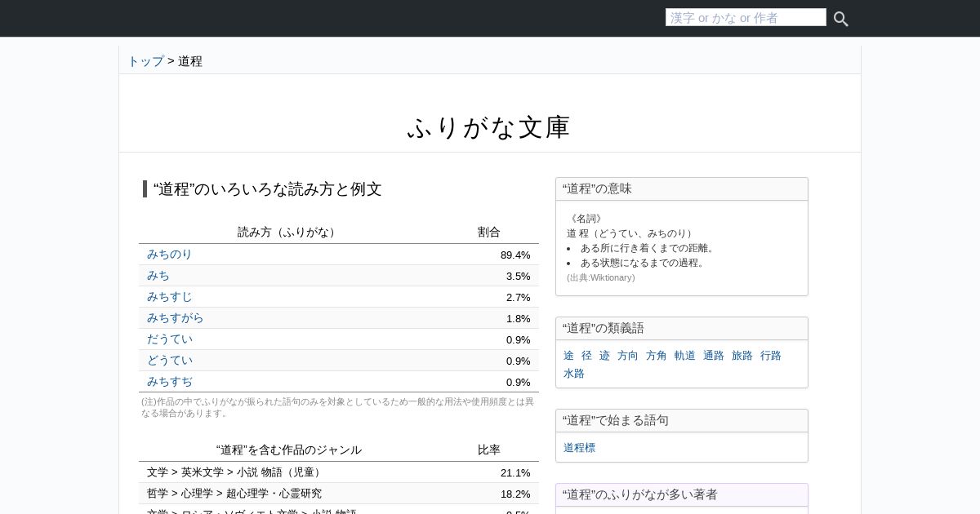
Task: Open synonym 径
Action: [587, 356]
